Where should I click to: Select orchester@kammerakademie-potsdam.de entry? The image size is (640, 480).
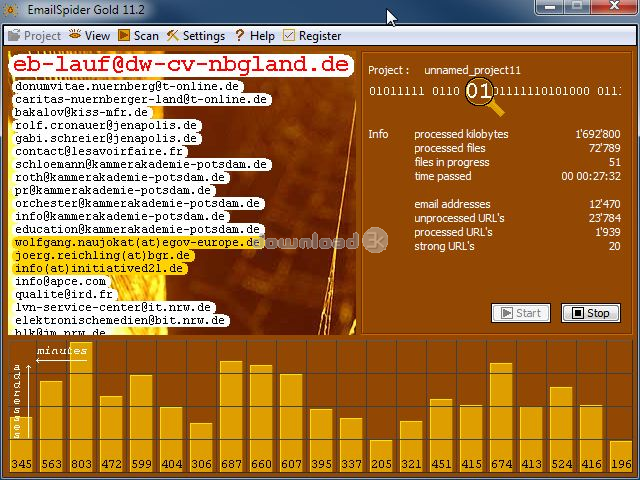(138, 203)
